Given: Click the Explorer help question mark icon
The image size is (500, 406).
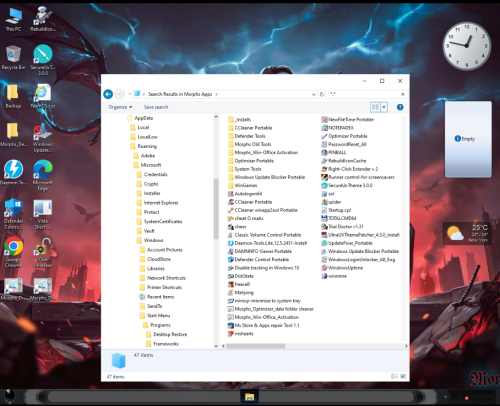Looking at the screenshot, I should pos(400,107).
